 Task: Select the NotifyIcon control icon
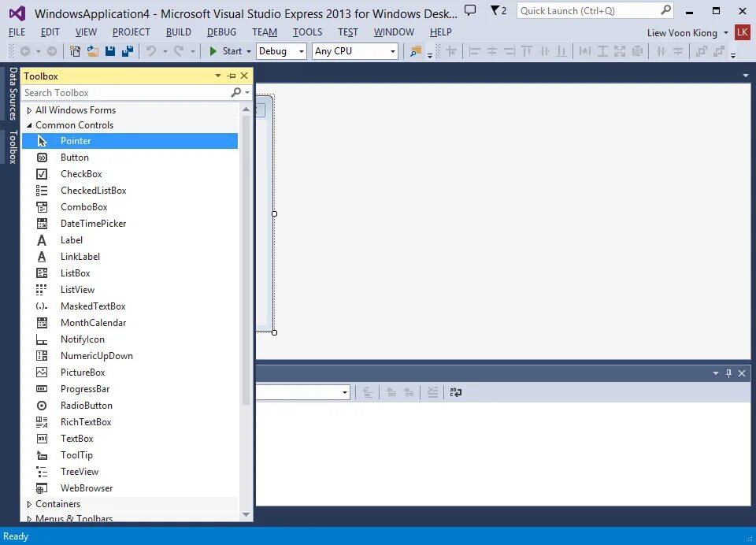pyautogui.click(x=42, y=339)
